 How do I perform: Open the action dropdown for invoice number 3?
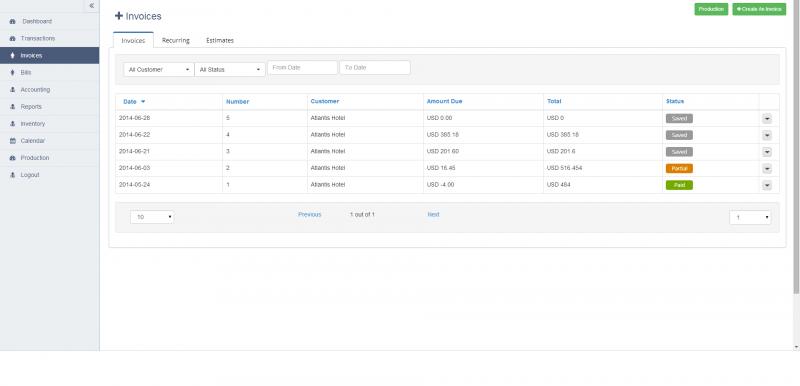pyautogui.click(x=767, y=152)
